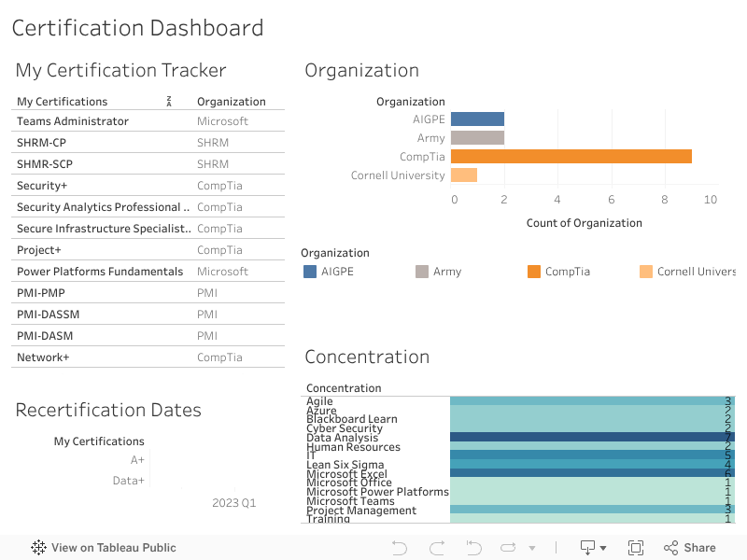Click the revert icon in the toolbar
This screenshot has height=560, width=747.
tap(473, 548)
